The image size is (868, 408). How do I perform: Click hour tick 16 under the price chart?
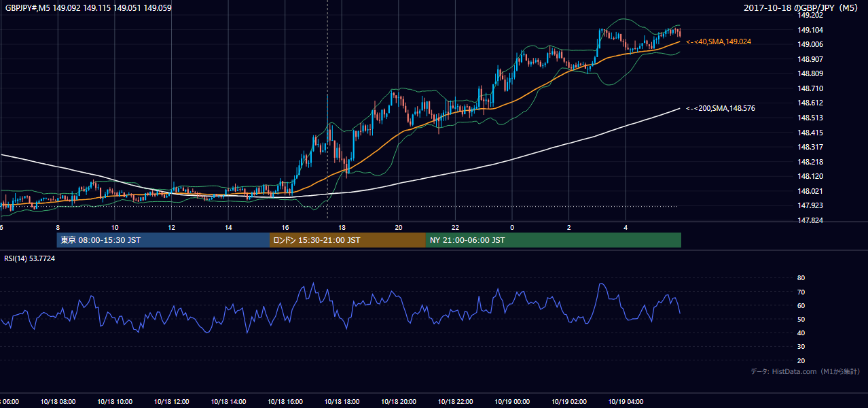(x=285, y=227)
